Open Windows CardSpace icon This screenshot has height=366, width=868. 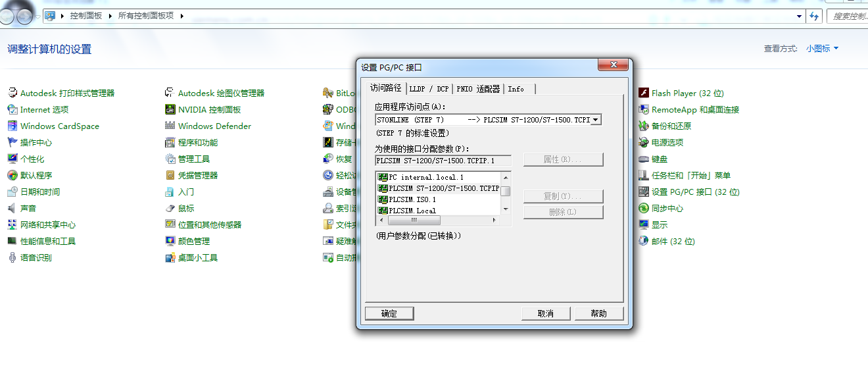[12, 126]
